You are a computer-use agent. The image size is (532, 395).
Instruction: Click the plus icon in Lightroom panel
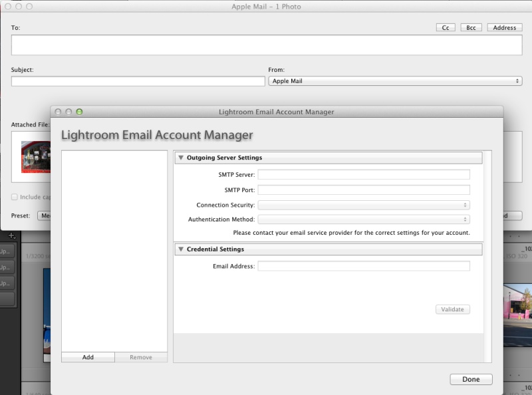[11, 235]
